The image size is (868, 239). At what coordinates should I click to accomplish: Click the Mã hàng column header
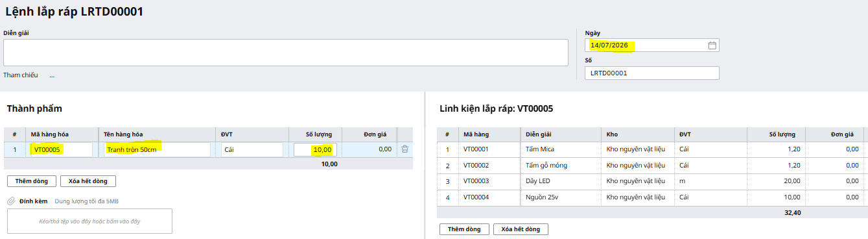pyautogui.click(x=489, y=134)
